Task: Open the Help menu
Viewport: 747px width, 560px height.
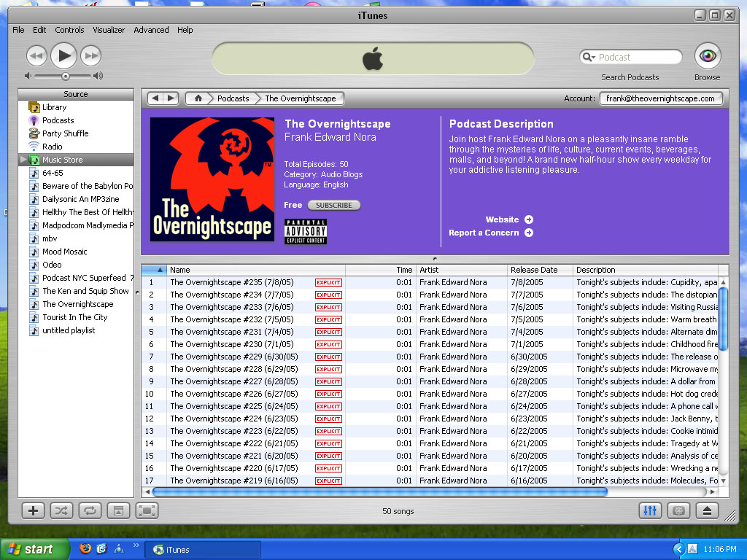Action: [x=185, y=30]
